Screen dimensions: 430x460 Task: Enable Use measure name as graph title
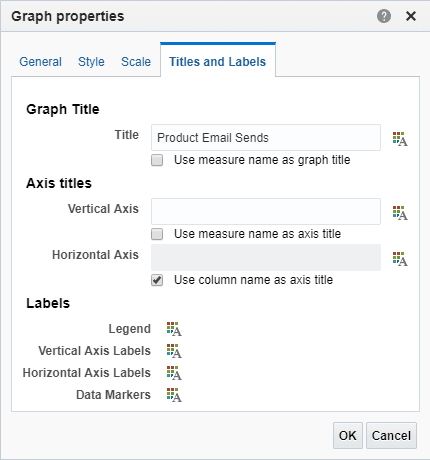[x=157, y=160]
